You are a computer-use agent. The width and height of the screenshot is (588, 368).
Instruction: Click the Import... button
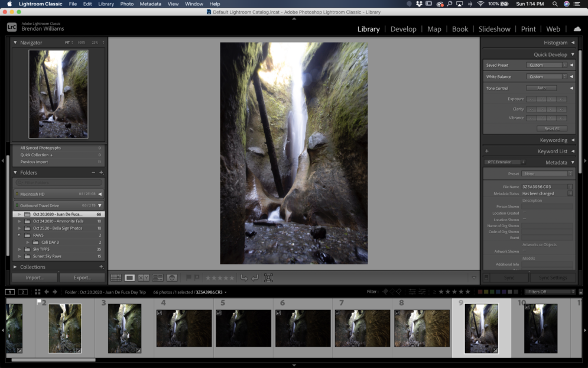click(x=34, y=277)
